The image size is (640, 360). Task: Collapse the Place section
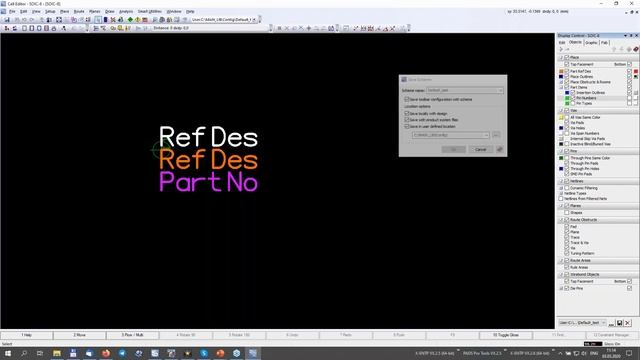pos(561,58)
